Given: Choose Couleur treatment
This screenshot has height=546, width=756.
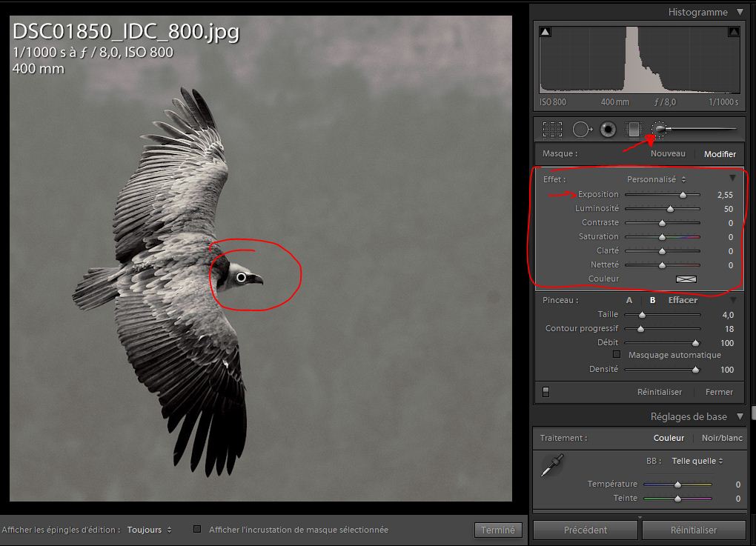Looking at the screenshot, I should [x=669, y=438].
